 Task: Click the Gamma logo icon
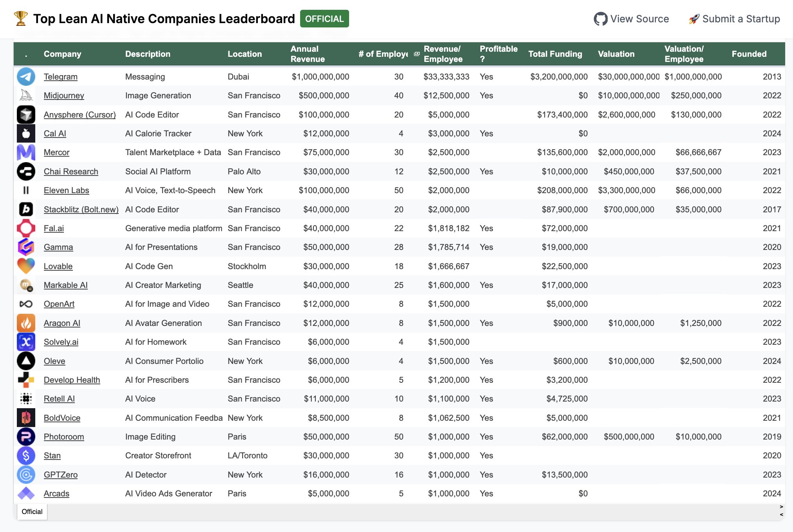pos(26,247)
